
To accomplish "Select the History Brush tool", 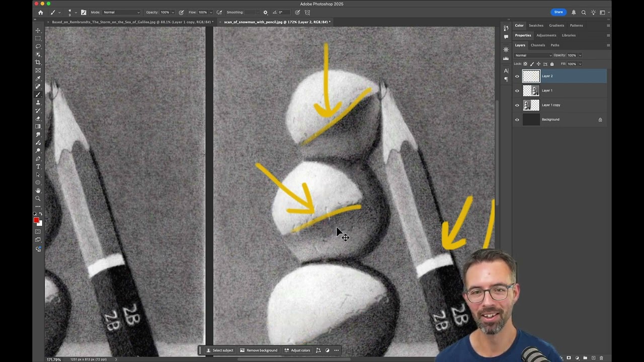I will (38, 111).
